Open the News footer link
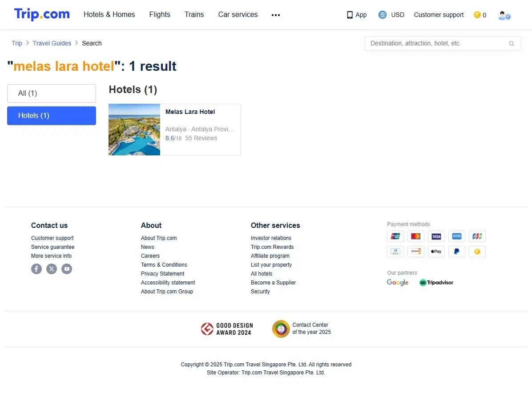This screenshot has height=410, width=532. tap(148, 247)
